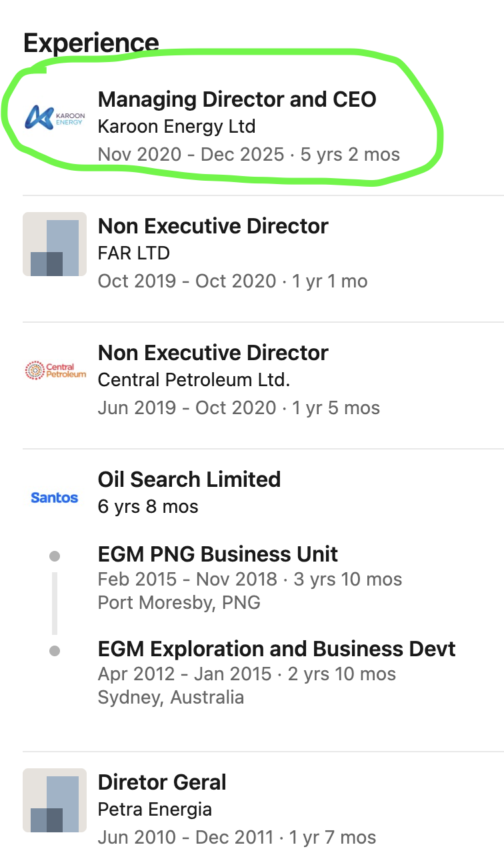The height and width of the screenshot is (859, 504).
Task: Click the Petra Energia placeholder company icon
Action: coord(55,800)
